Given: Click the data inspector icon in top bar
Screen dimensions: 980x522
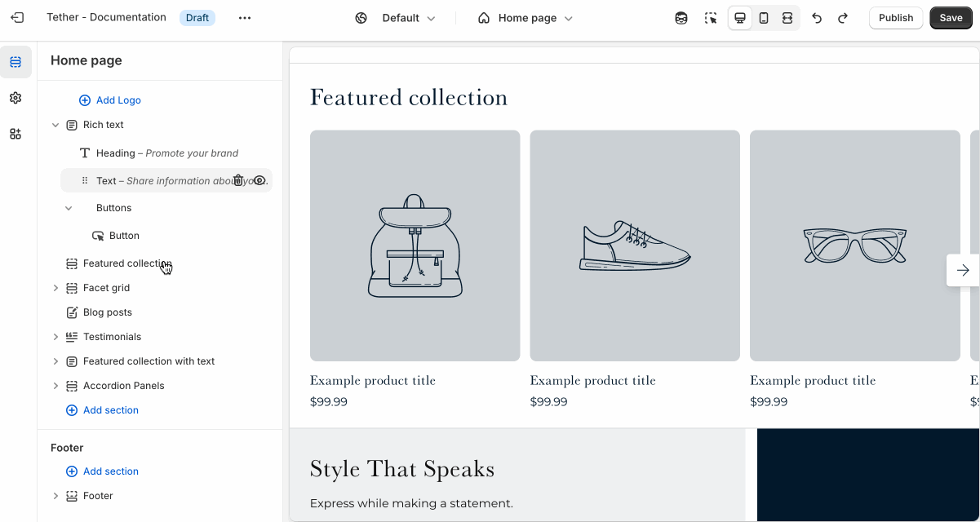Looking at the screenshot, I should 681,18.
